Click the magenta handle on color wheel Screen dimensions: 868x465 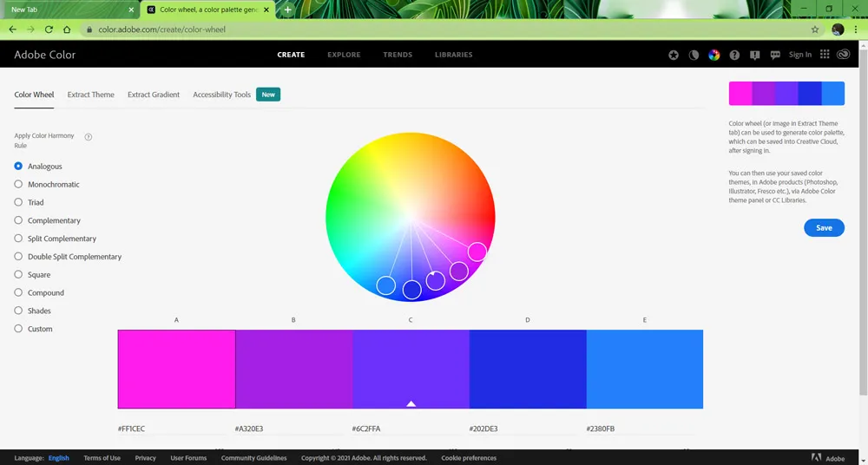click(477, 252)
